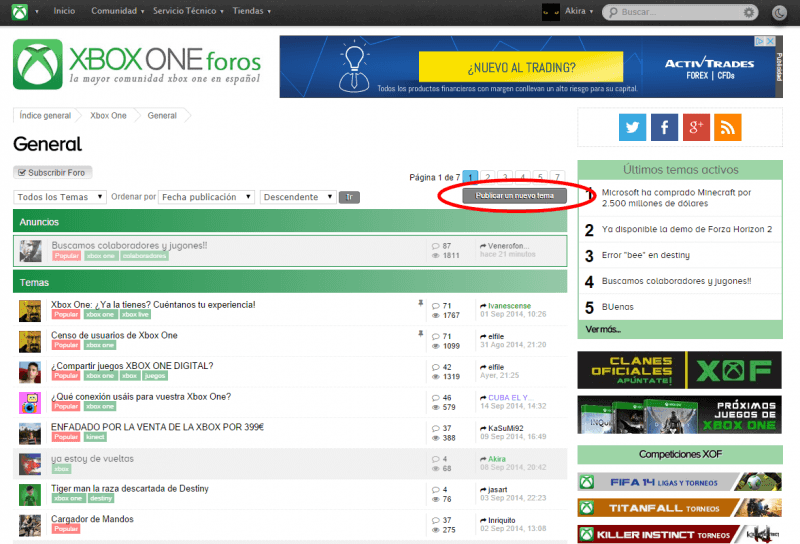
Task: Click last-post arrow icon next to Ivanescense
Action: [x=483, y=306]
